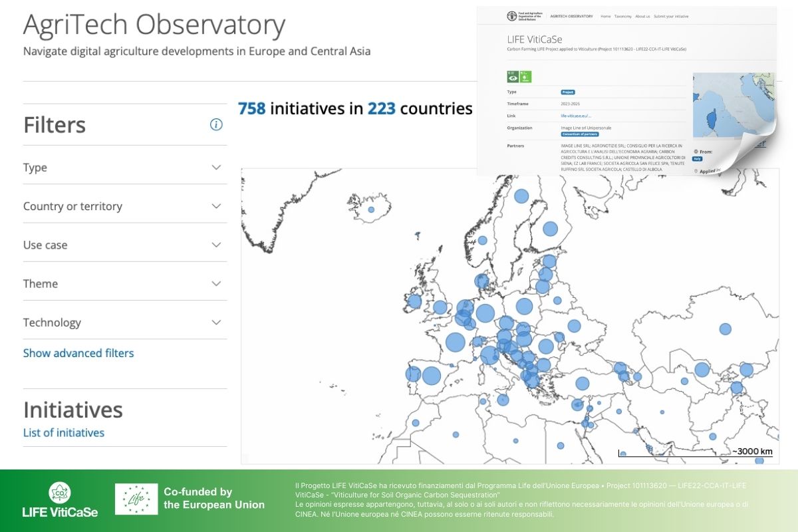Click the Greenland initiative bubble on map
The width and height of the screenshot is (798, 532).
371,210
